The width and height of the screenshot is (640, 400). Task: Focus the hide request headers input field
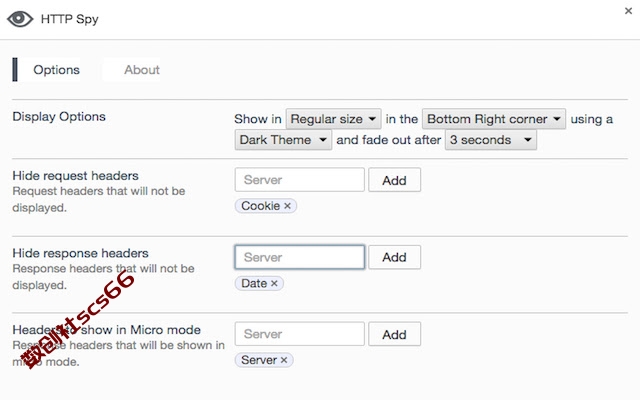click(x=300, y=180)
